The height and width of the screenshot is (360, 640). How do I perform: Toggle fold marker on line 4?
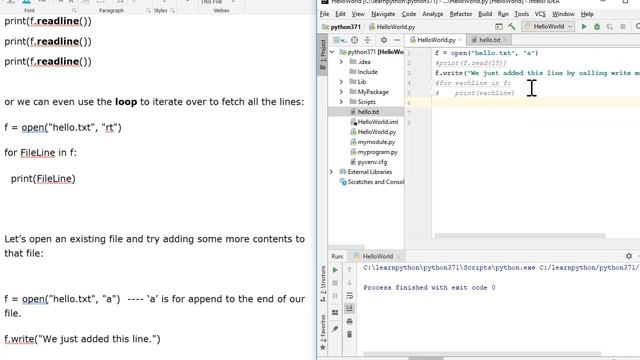431,83
